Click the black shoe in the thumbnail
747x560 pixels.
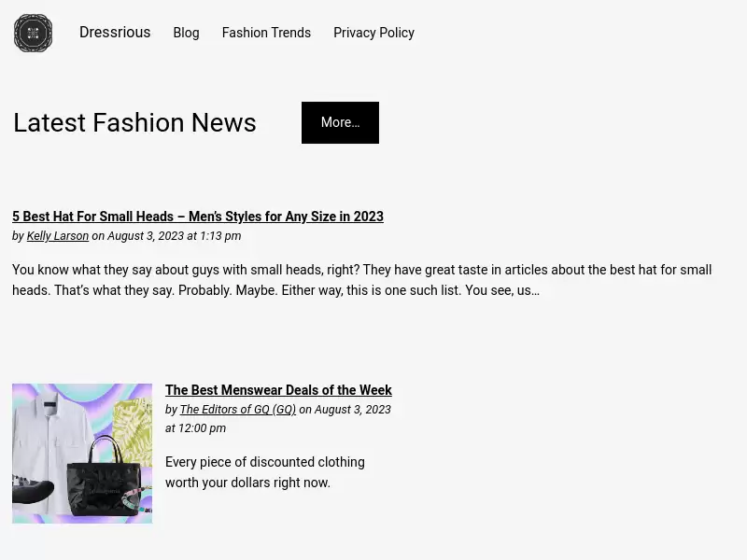click(33, 491)
